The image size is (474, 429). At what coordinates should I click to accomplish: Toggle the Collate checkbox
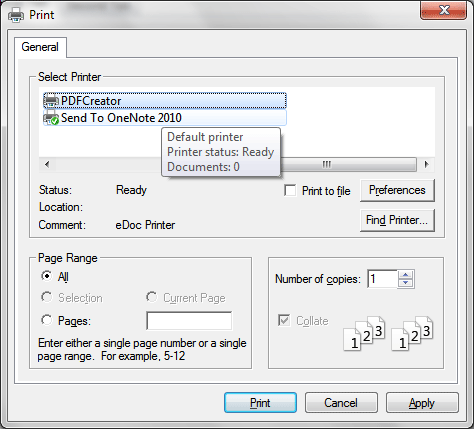click(284, 320)
